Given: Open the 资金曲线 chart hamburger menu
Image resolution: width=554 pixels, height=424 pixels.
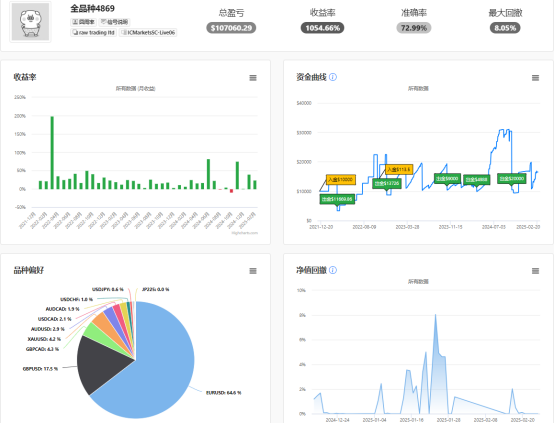Looking at the screenshot, I should [x=536, y=78].
